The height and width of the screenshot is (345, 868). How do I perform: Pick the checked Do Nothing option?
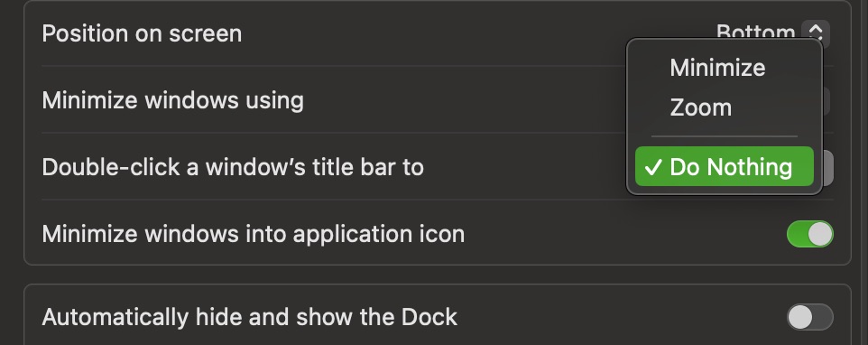coord(724,166)
